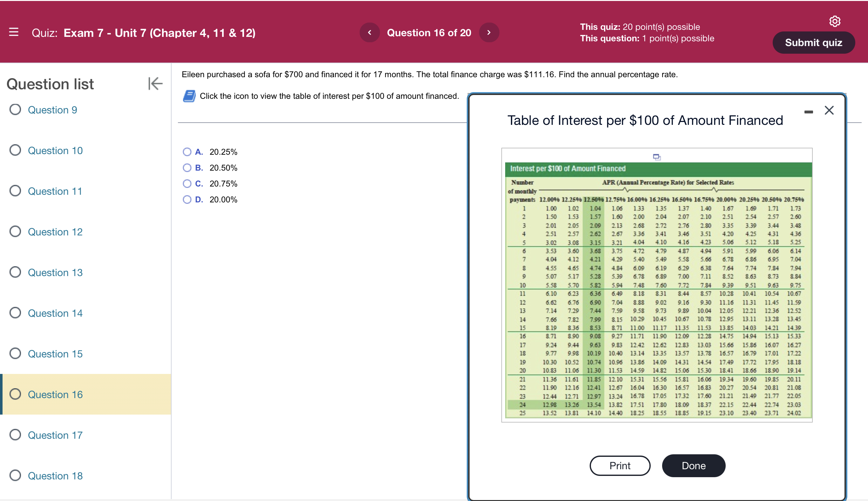This screenshot has width=868, height=501.
Task: Open the hamburger menu
Action: [14, 32]
